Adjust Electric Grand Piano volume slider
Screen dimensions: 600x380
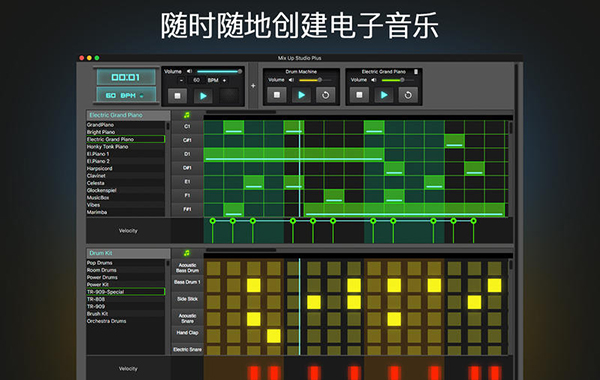click(398, 80)
